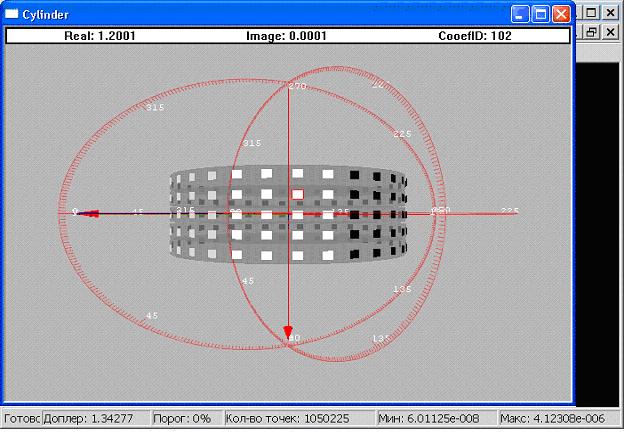Click the red left-pointing axis arrowhead
Image resolution: width=624 pixels, height=432 pixels.
(88, 214)
